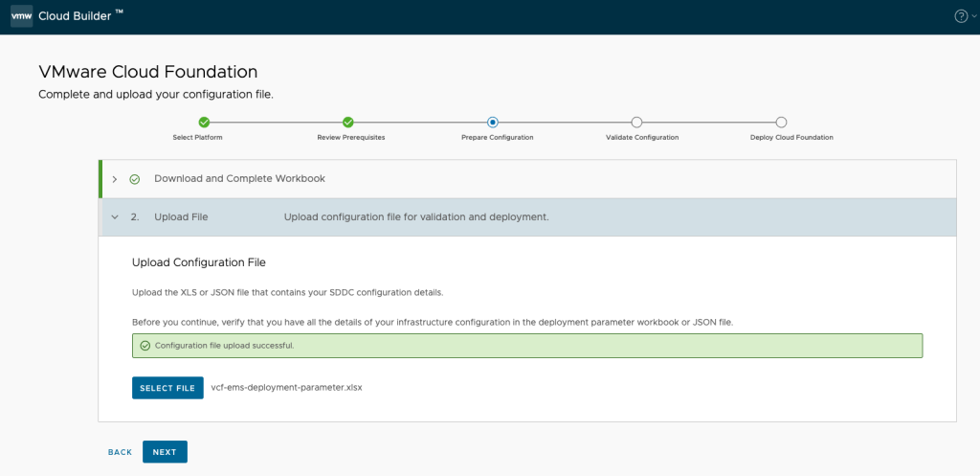
Task: Click the Deploy Cloud Foundation step label
Action: pyautogui.click(x=791, y=138)
